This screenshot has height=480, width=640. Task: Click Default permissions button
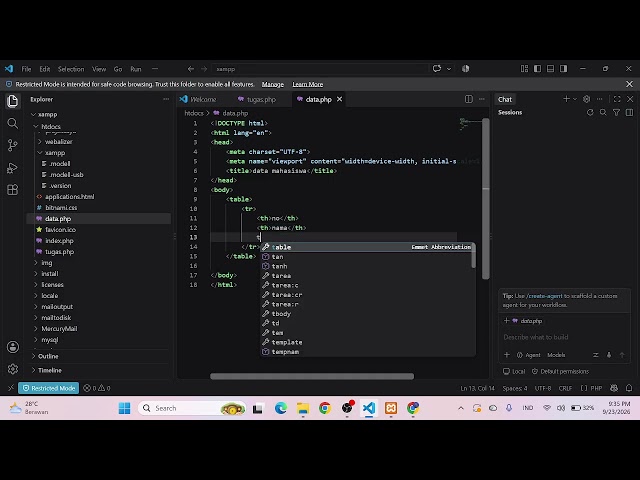pyautogui.click(x=560, y=371)
